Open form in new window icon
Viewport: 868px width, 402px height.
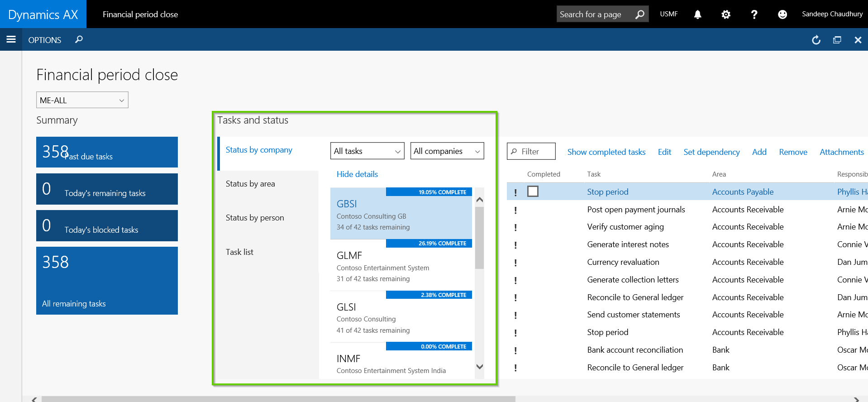(837, 40)
